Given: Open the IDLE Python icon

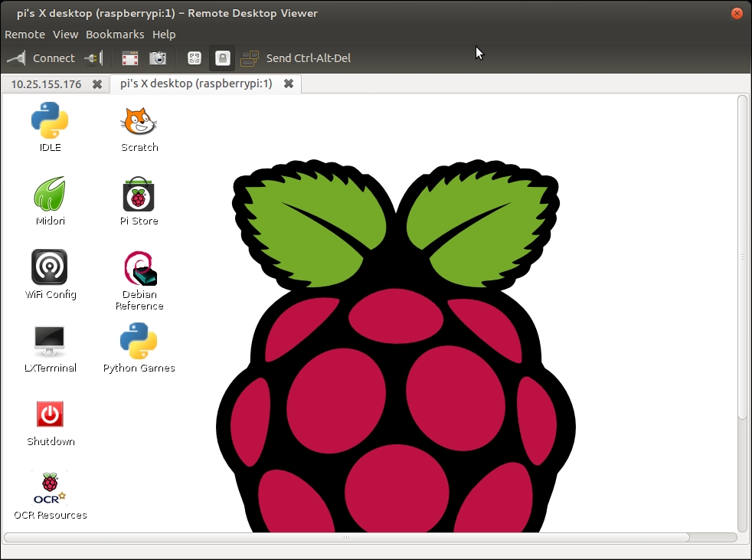Looking at the screenshot, I should [50, 120].
